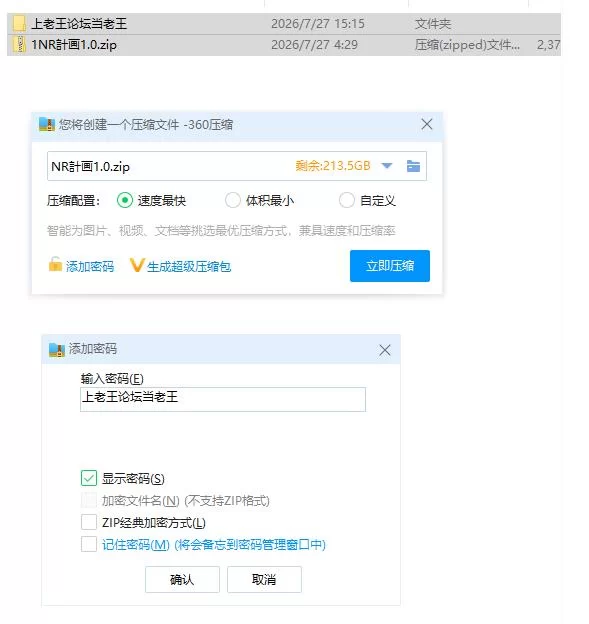Click the disabled 加密文件名 checkbox
589x624 pixels.
pyautogui.click(x=89, y=500)
